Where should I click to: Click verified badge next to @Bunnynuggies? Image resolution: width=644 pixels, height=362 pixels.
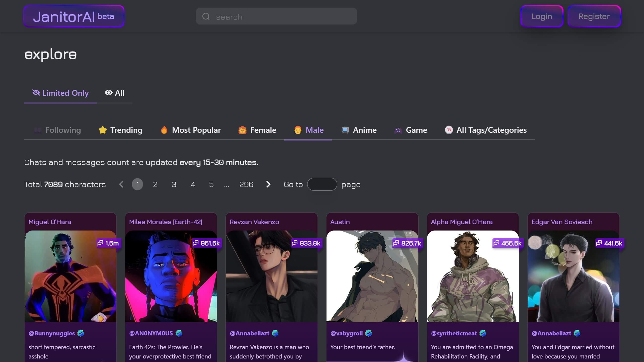[x=81, y=333]
